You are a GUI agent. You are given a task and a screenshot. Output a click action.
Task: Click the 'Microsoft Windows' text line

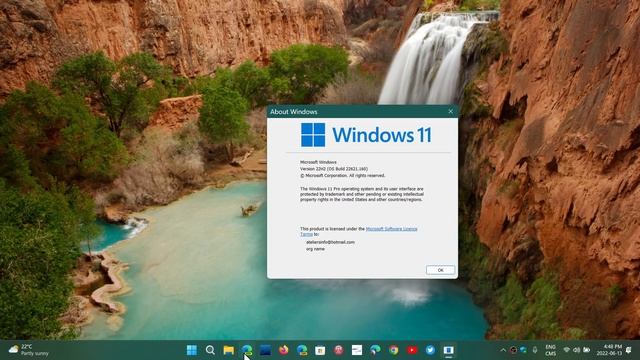point(318,162)
